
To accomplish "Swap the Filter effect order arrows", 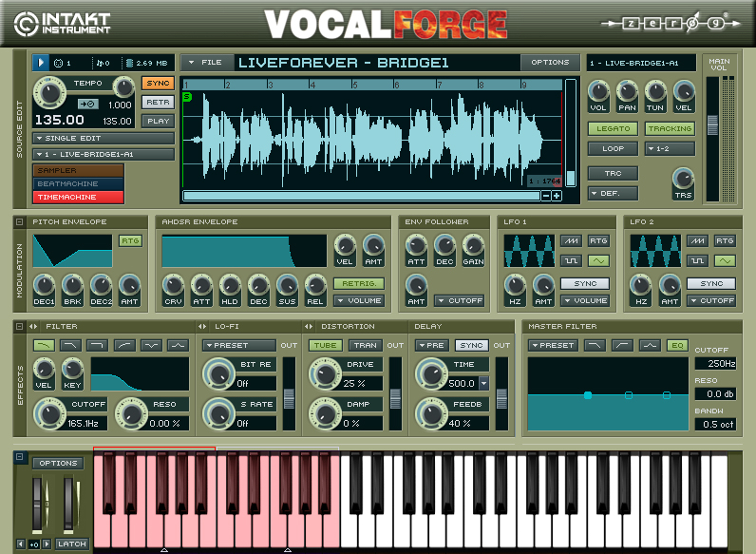I will [x=33, y=326].
